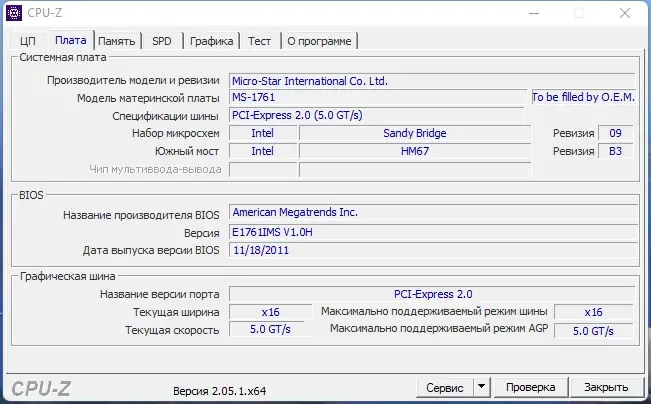The height and width of the screenshot is (404, 651).
Task: Click the Спецификации шины label
Action: (x=165, y=116)
